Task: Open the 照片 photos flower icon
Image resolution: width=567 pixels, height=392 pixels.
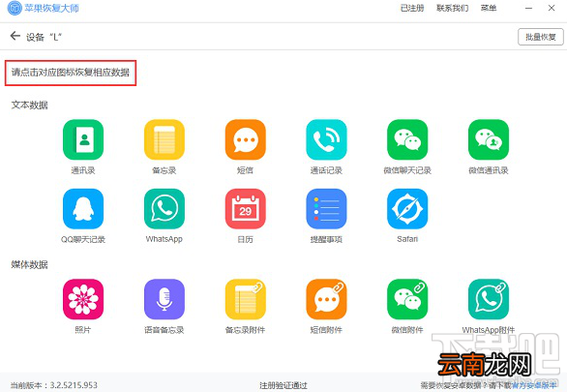Action: pyautogui.click(x=83, y=299)
